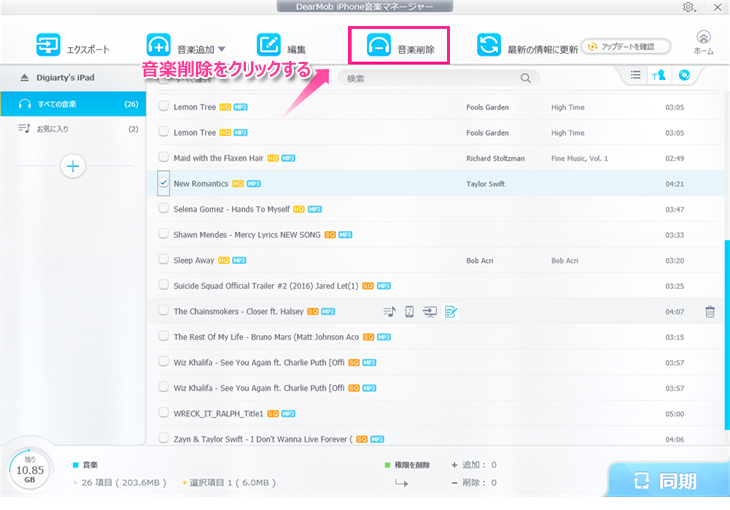The height and width of the screenshot is (510, 730).
Task: Click 選択項目 1 (6.0MB) status text
Action: (232, 483)
